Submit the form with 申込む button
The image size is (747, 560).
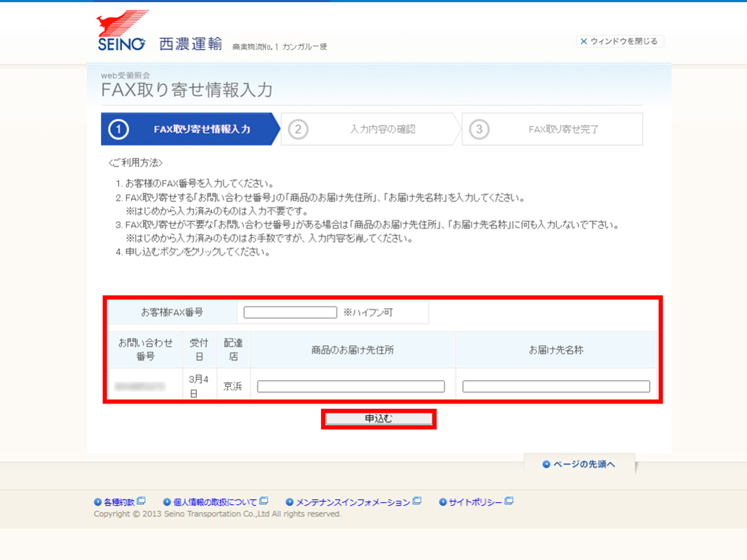[x=379, y=418]
